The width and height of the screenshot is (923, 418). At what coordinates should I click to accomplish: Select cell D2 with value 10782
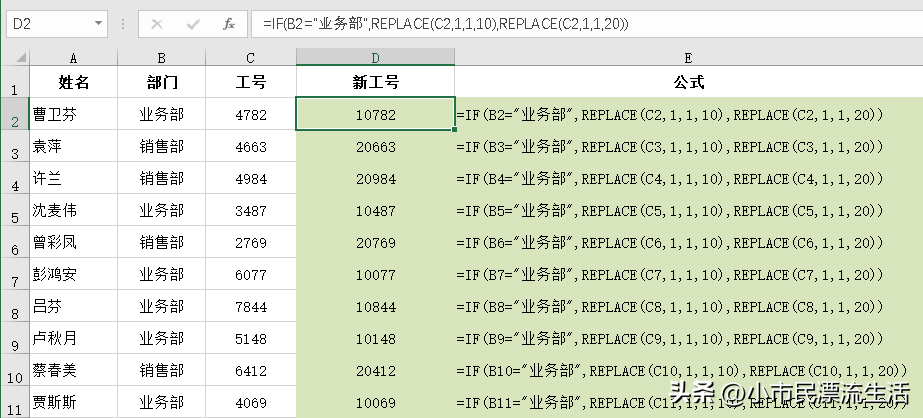click(x=376, y=114)
